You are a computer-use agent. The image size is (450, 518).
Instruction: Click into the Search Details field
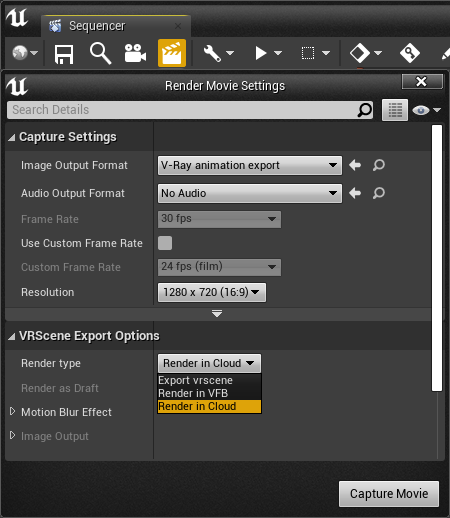pyautogui.click(x=183, y=110)
